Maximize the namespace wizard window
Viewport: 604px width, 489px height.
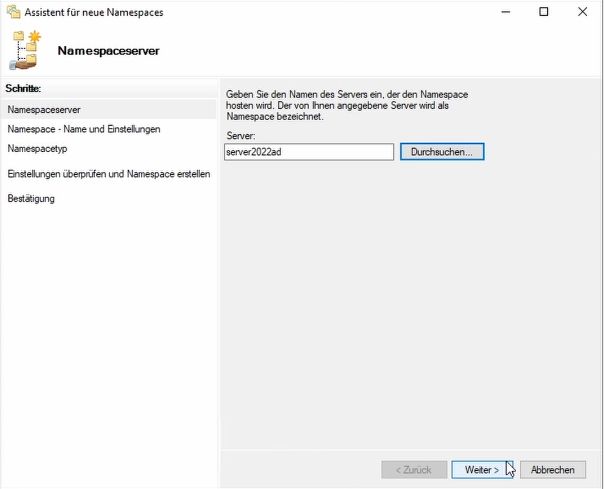click(x=544, y=12)
